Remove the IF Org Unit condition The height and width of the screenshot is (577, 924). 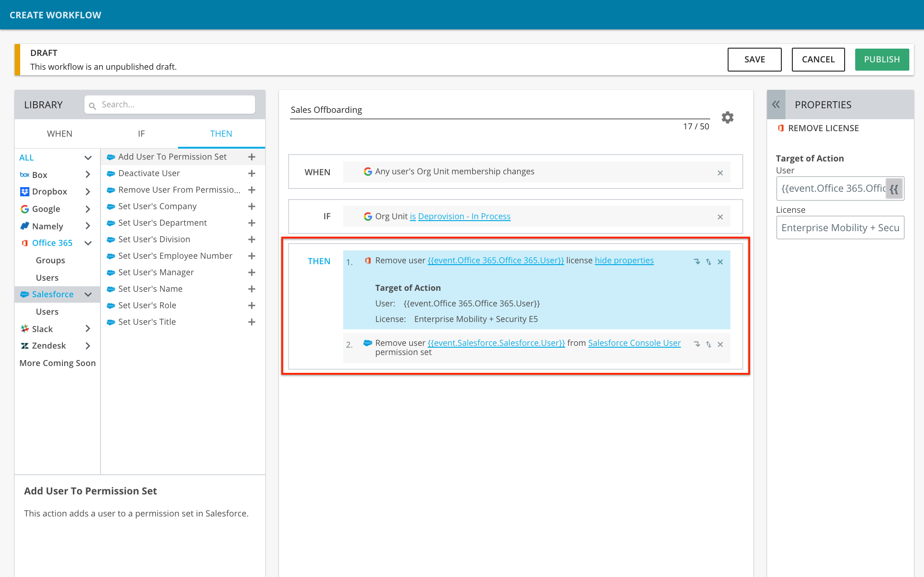(x=720, y=217)
